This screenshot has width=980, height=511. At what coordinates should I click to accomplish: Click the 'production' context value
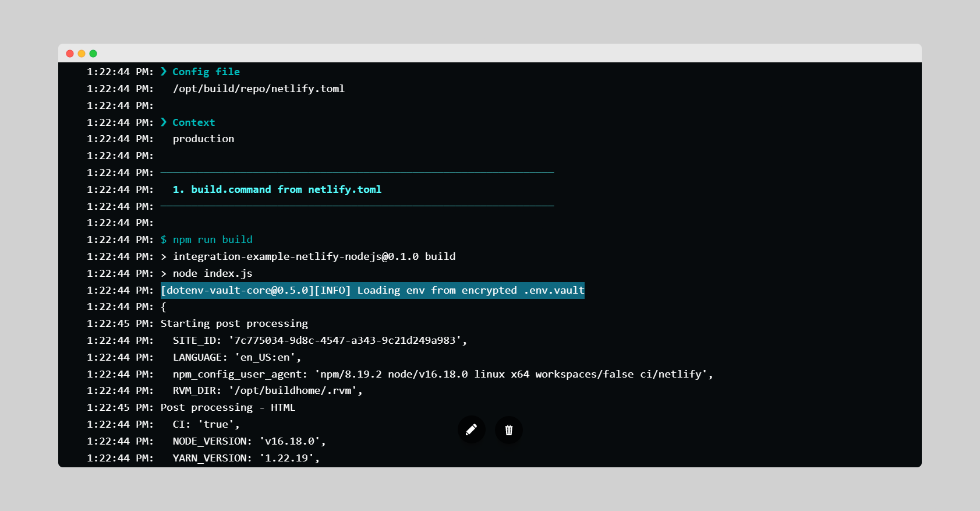(203, 139)
